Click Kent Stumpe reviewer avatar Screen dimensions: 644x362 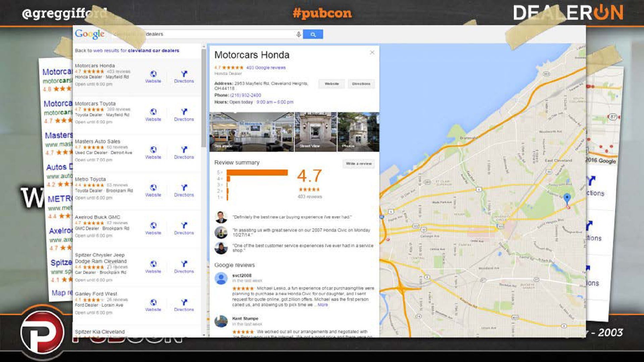(x=221, y=321)
